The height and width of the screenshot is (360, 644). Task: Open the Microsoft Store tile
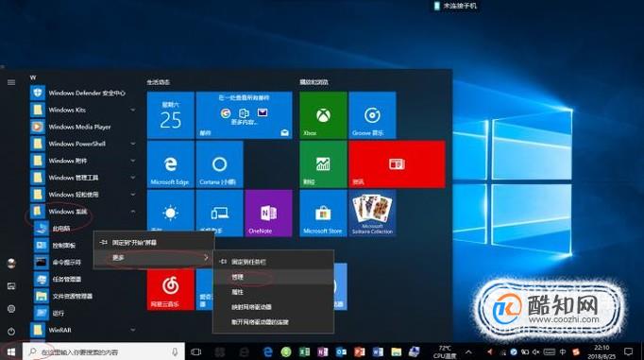(323, 214)
